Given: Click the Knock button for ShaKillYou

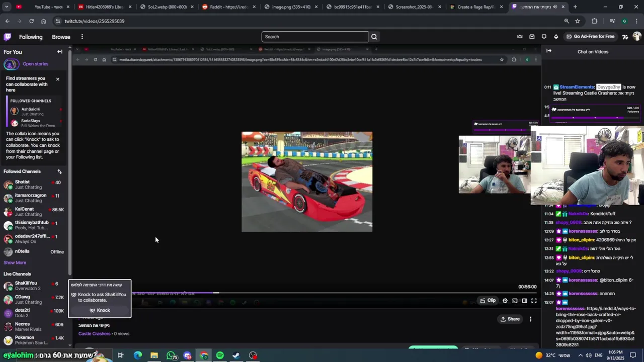Looking at the screenshot, I should (100, 310).
